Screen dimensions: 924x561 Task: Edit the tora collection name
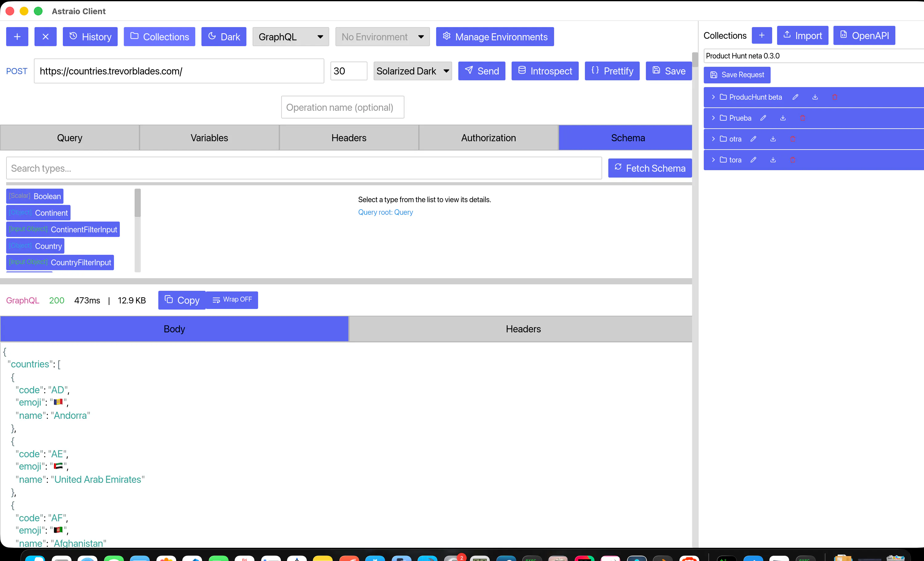pyautogui.click(x=753, y=160)
